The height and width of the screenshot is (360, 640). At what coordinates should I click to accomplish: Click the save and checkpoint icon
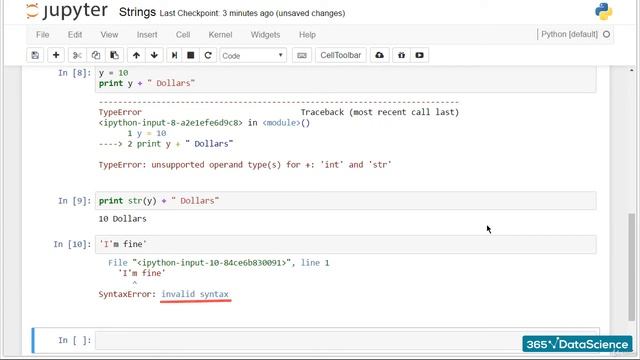(x=35, y=55)
